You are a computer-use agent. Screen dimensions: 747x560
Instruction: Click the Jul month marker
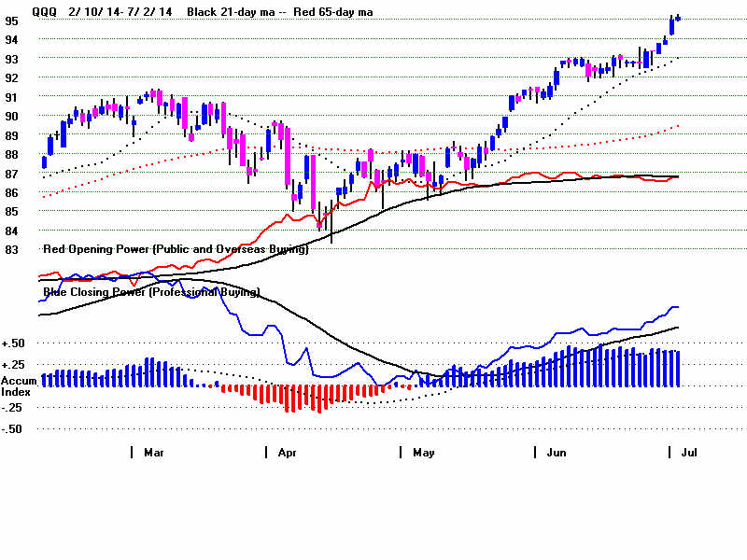click(x=689, y=453)
